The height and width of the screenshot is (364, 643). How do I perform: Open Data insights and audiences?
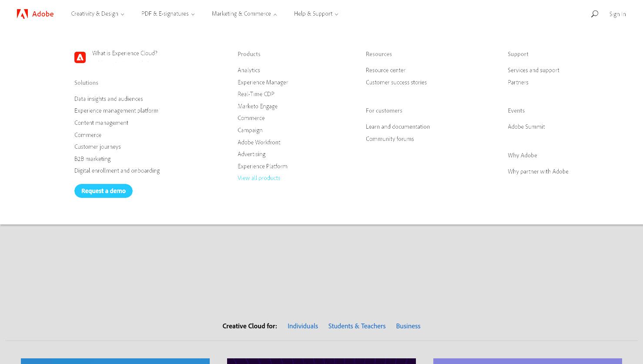click(x=109, y=99)
